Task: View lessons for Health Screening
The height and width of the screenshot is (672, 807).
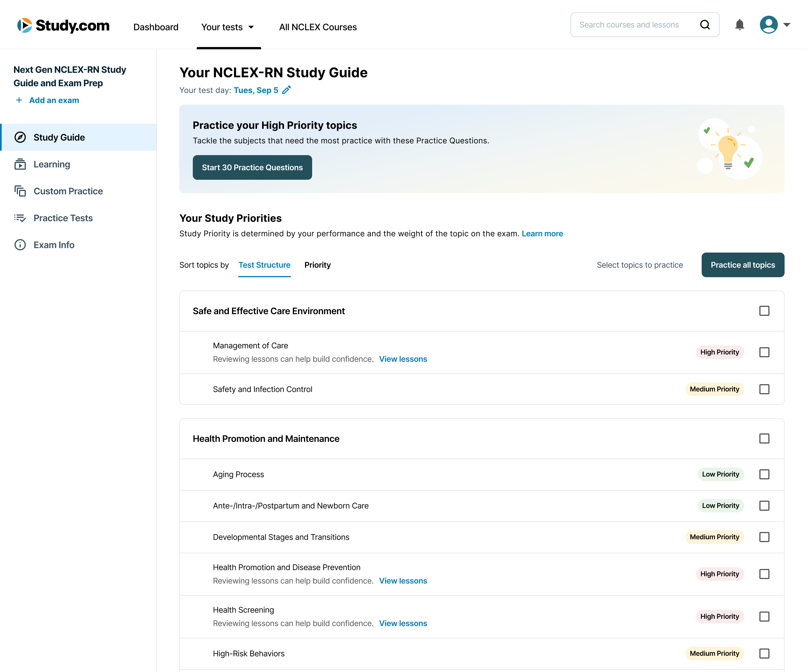Action: click(403, 623)
